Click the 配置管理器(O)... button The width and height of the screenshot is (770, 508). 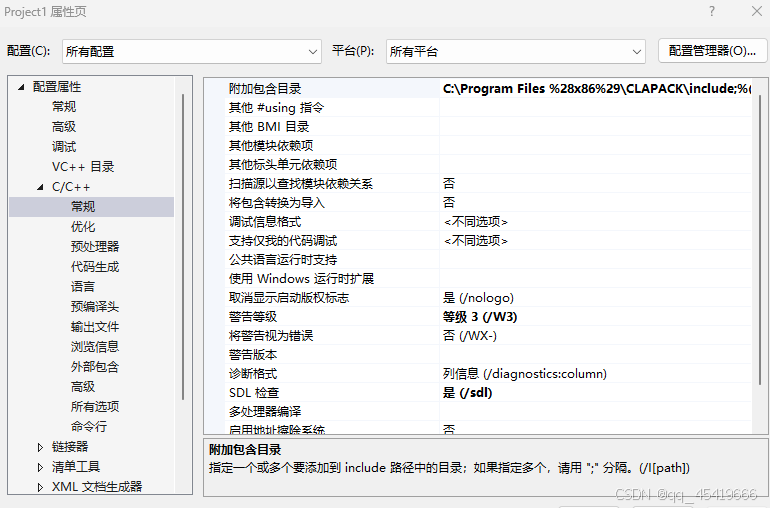pos(712,51)
